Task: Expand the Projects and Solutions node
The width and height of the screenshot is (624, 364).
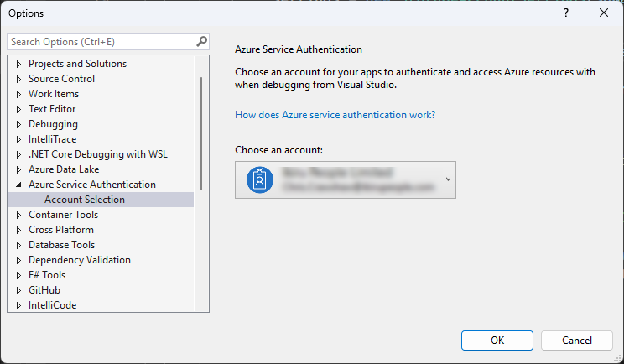Action: click(x=18, y=64)
